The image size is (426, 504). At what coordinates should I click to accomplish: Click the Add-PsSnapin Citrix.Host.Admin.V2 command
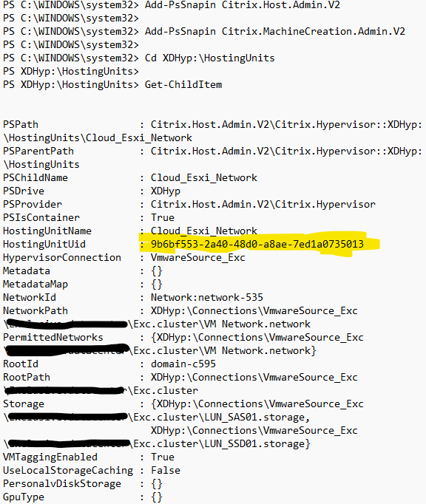[243, 5]
